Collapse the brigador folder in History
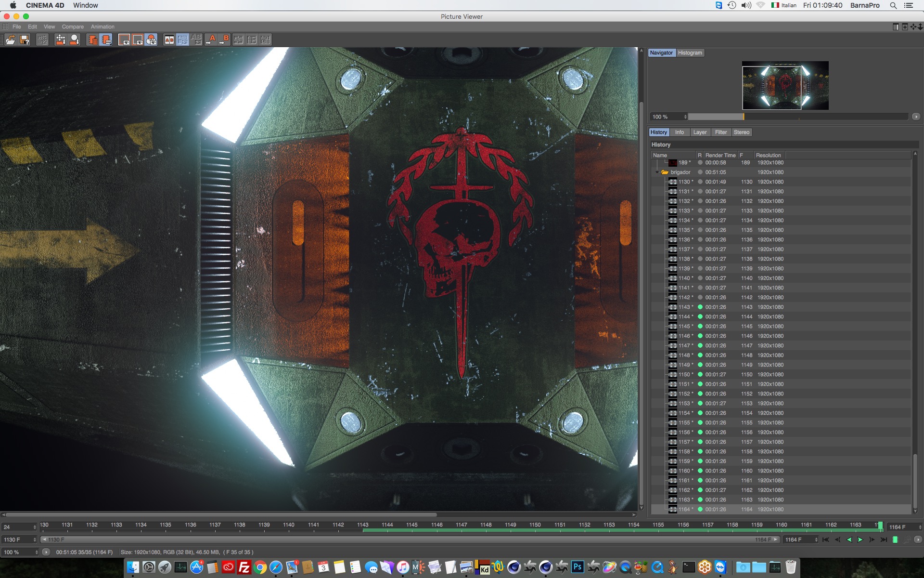The image size is (924, 578). click(x=657, y=172)
